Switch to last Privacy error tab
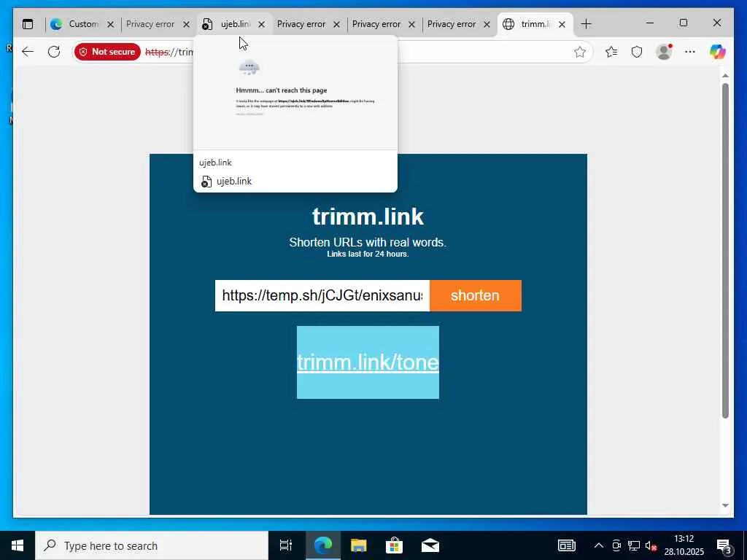This screenshot has height=560, width=747. pos(452,24)
